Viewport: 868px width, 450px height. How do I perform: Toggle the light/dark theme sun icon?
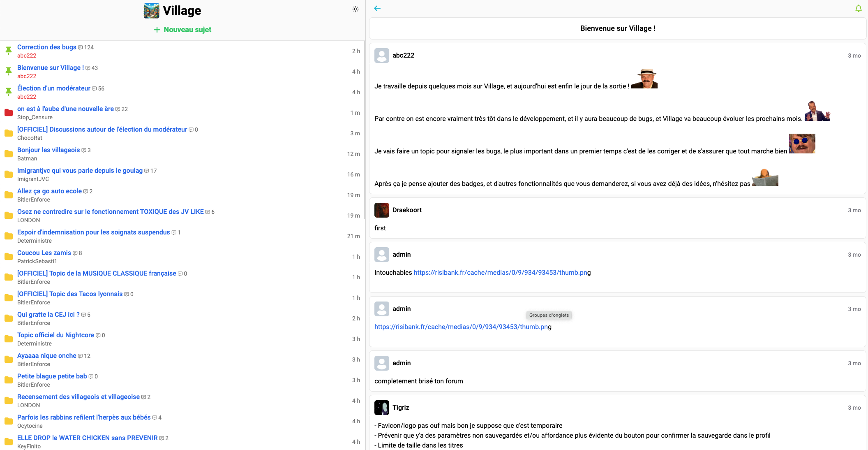(x=356, y=9)
